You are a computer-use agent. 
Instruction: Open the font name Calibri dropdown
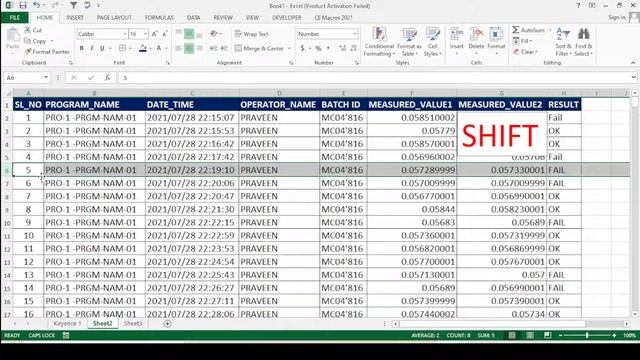click(125, 34)
